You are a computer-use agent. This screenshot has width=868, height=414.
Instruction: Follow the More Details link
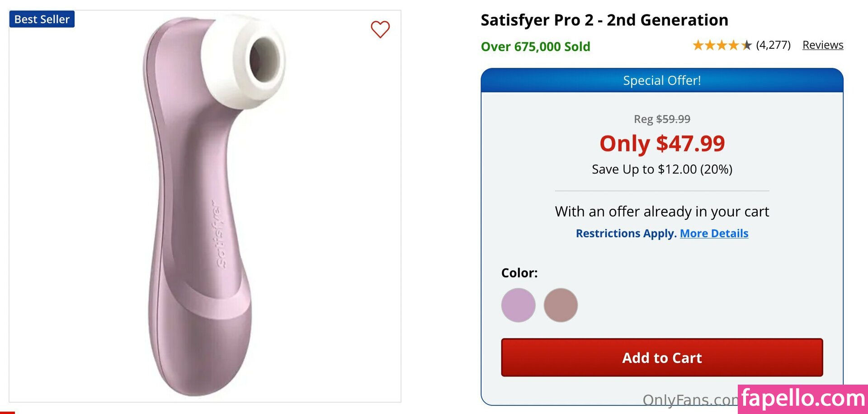[714, 233]
